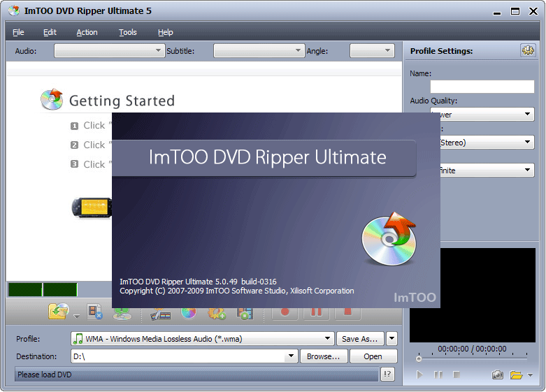Take a snapshot with the camera icon
This screenshot has height=392, width=546.
pos(497,375)
